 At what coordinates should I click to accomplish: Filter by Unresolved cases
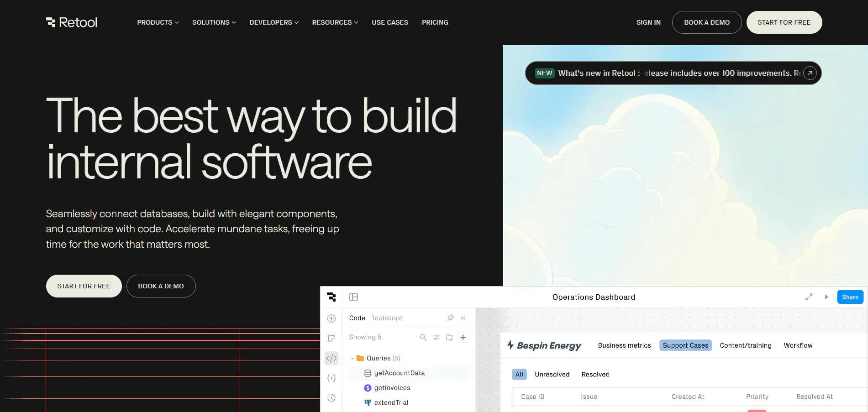point(552,374)
